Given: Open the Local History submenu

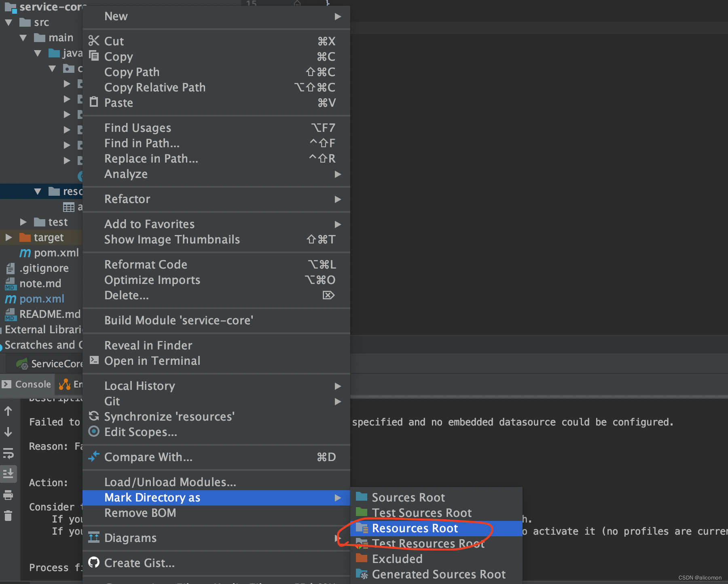Looking at the screenshot, I should point(216,386).
